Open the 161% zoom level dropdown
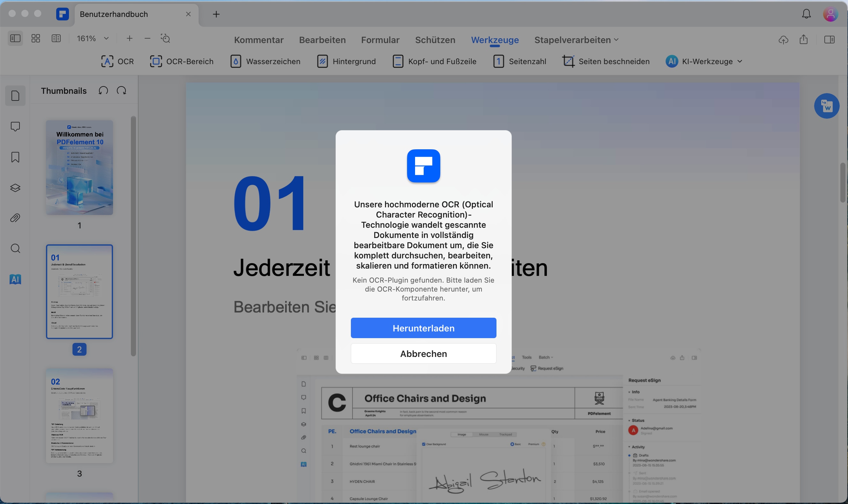 coord(93,38)
